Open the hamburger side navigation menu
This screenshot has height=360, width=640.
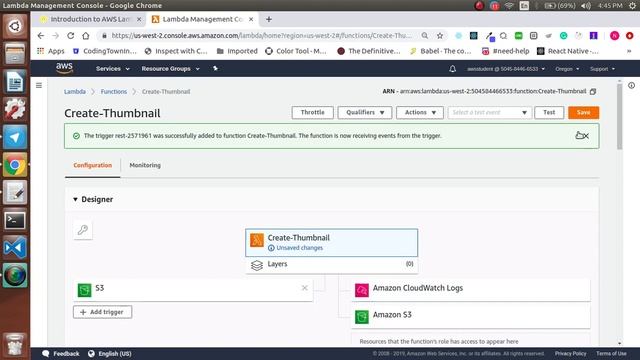point(39,85)
